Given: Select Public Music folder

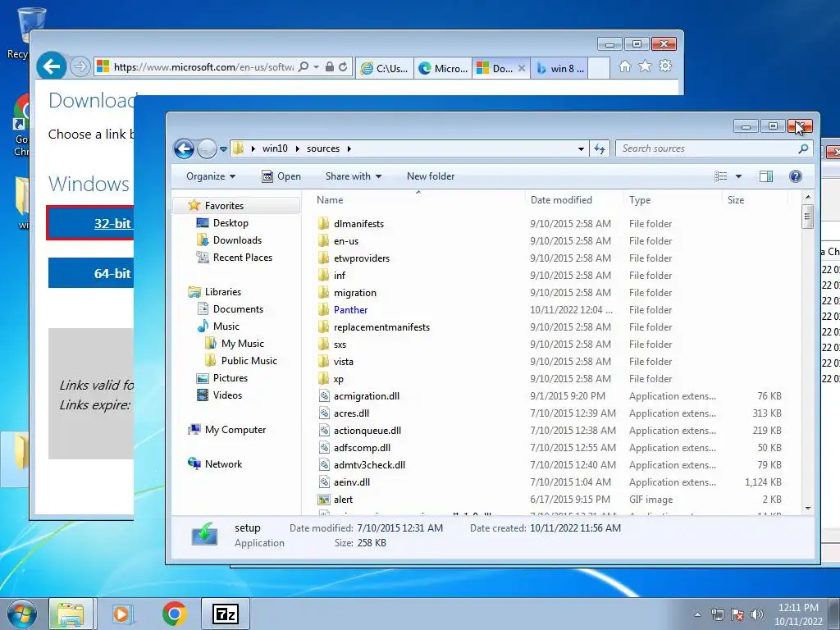Looking at the screenshot, I should pos(249,361).
